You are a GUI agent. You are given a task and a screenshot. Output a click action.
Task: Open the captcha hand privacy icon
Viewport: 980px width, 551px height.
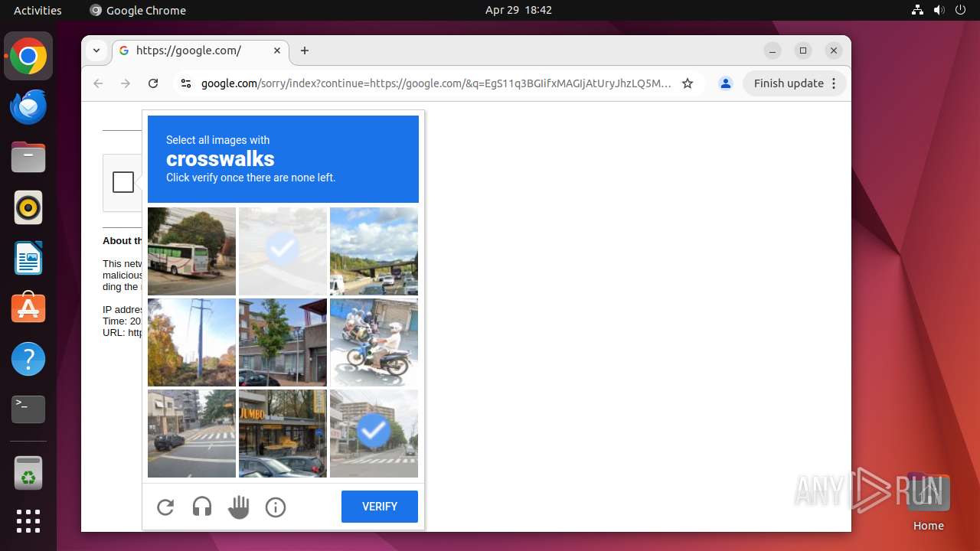click(x=239, y=507)
